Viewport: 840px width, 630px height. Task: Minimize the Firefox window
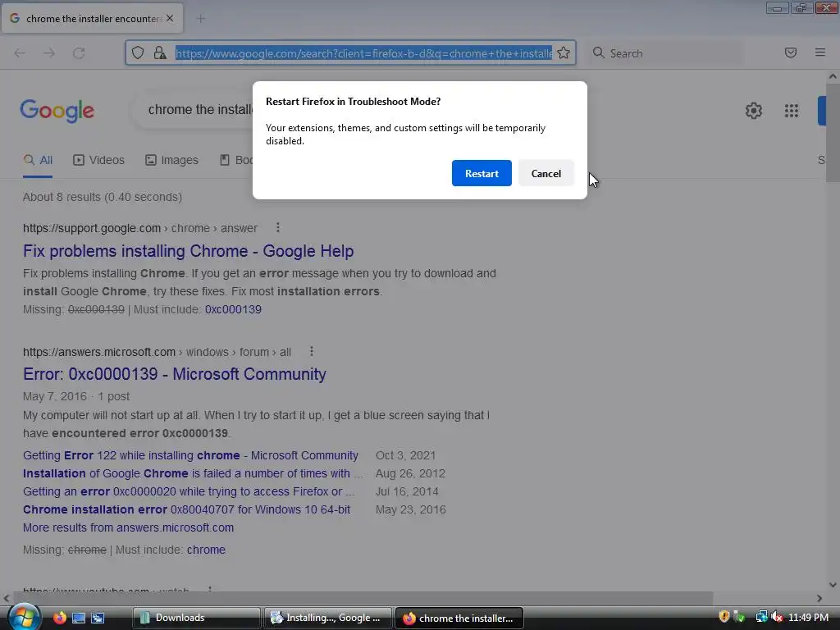(777, 8)
